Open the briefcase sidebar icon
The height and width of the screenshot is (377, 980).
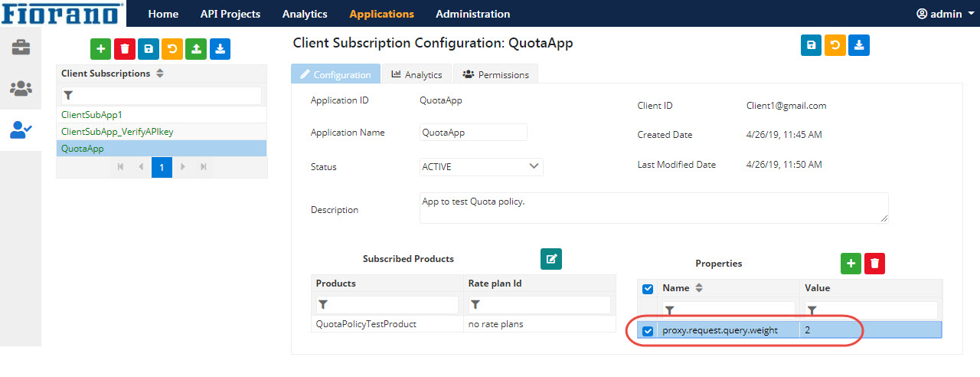click(21, 48)
